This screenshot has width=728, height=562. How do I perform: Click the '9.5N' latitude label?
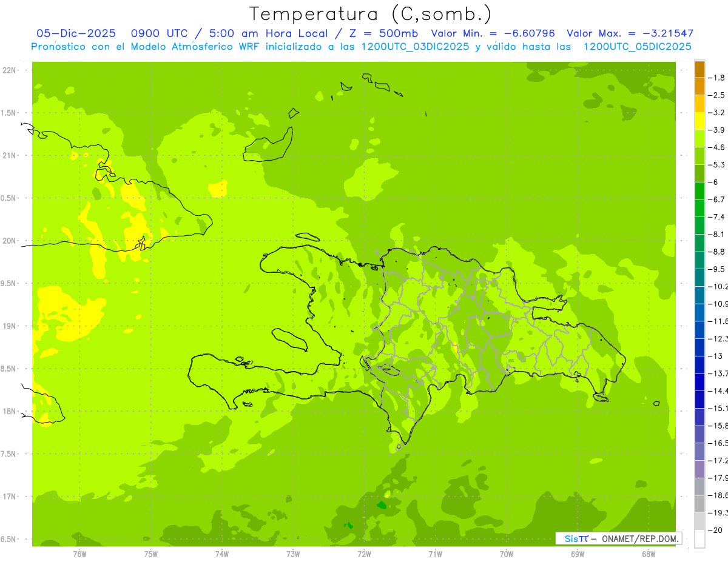tap(8, 283)
